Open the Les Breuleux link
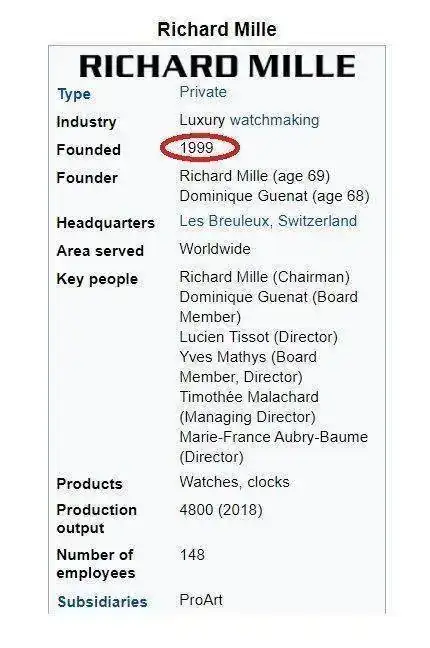 click(224, 221)
